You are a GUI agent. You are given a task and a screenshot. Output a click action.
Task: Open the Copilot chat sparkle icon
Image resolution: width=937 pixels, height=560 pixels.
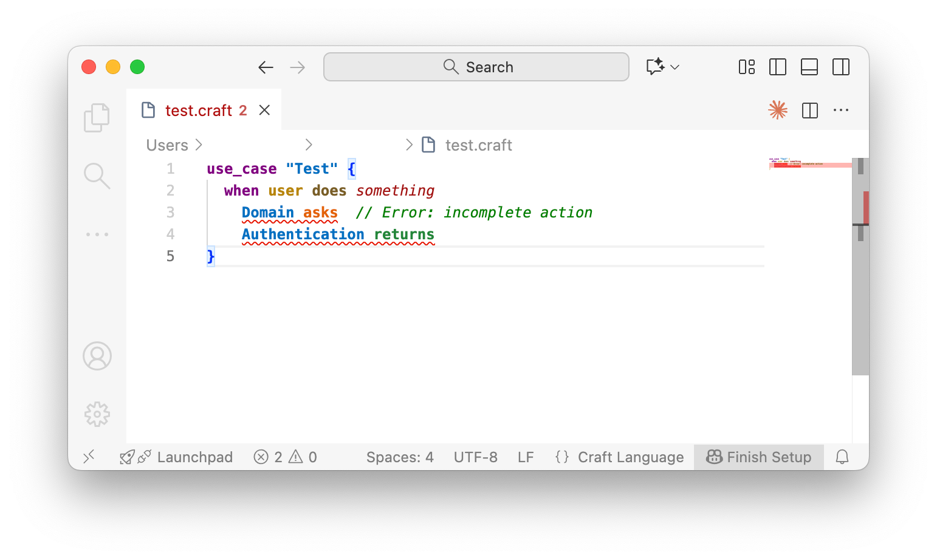click(x=655, y=66)
